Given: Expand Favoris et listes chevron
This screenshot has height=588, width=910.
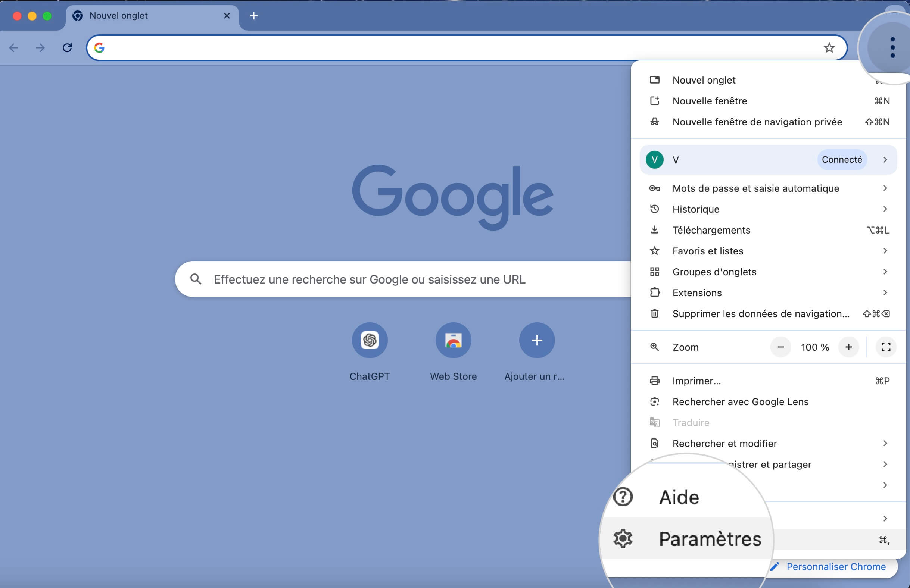Looking at the screenshot, I should point(885,251).
